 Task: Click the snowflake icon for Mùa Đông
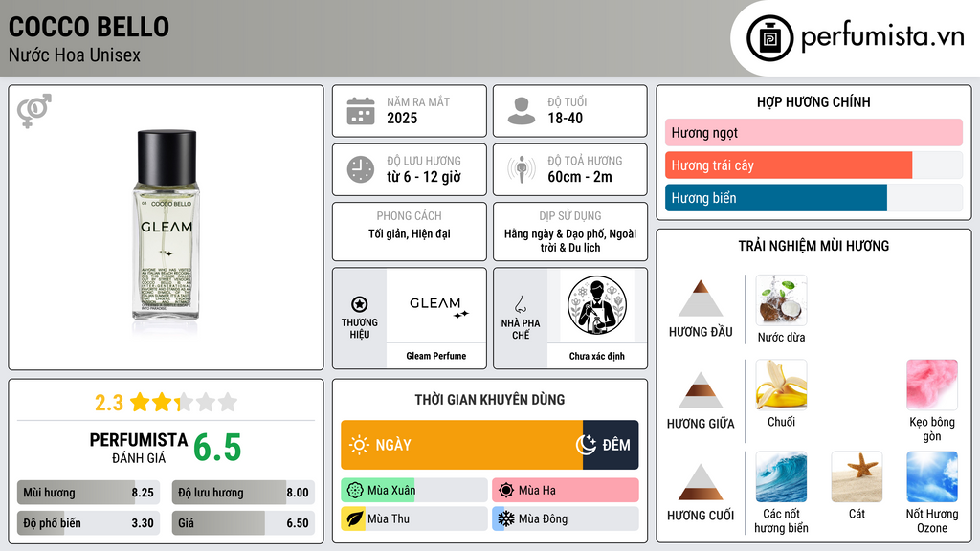[x=506, y=518]
